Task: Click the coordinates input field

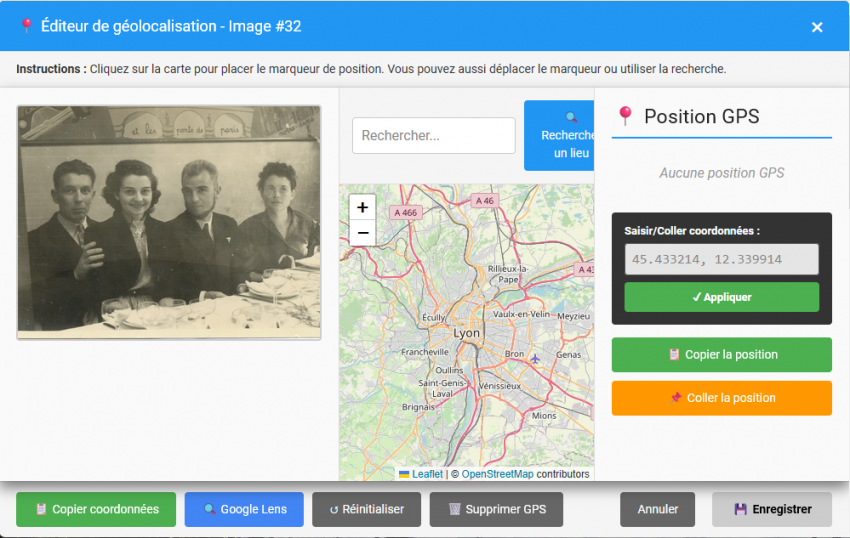Action: click(x=721, y=260)
